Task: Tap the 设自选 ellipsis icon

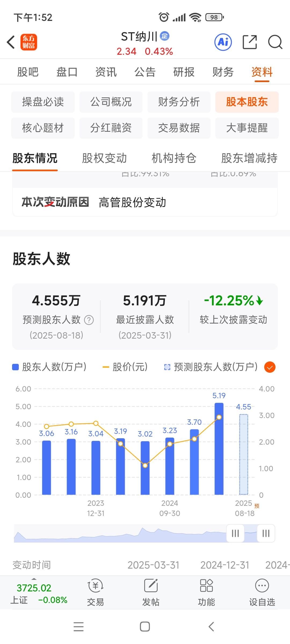Action: (262, 586)
